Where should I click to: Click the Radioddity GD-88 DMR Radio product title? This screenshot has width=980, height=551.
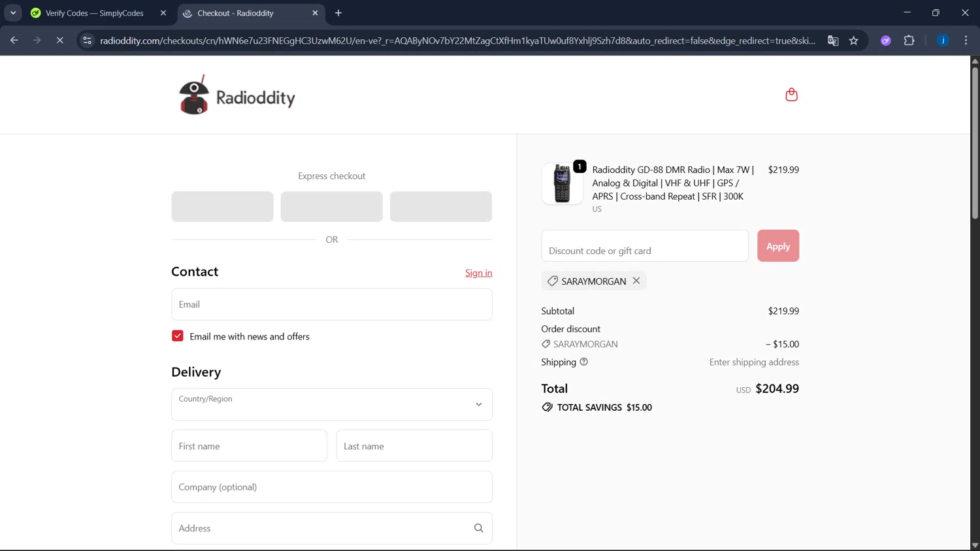coord(673,183)
